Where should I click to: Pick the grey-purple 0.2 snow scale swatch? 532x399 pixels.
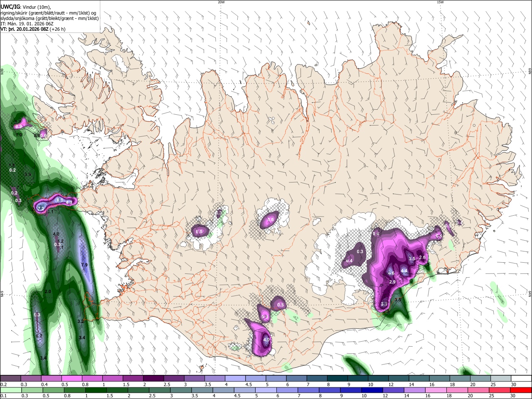click(x=11, y=378)
